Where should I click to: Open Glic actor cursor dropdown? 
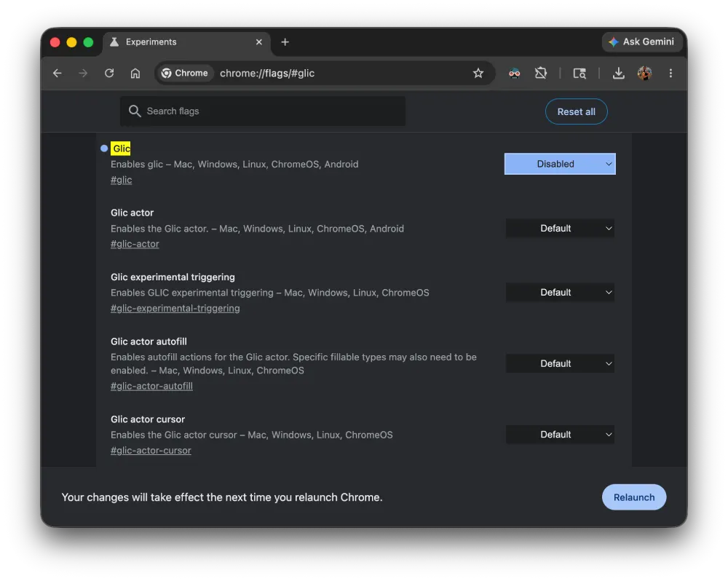(x=560, y=435)
